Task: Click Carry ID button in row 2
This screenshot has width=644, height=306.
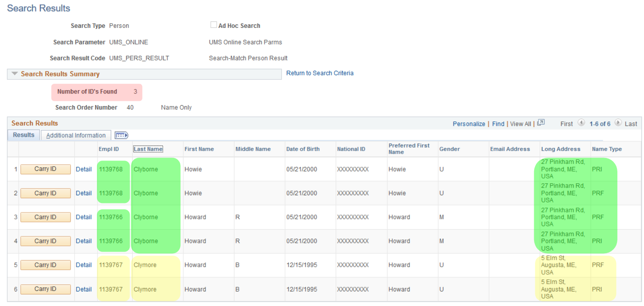Action: coord(46,193)
